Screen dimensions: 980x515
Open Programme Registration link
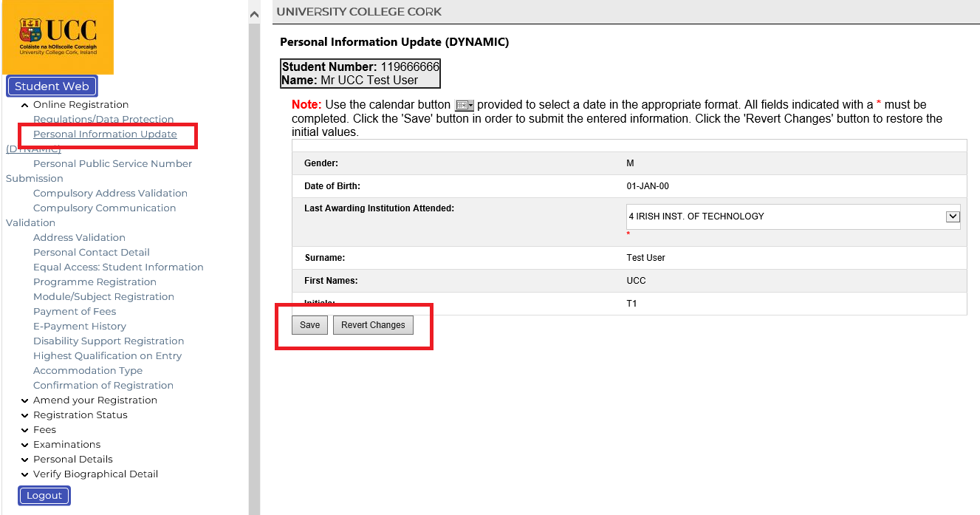pyautogui.click(x=95, y=282)
